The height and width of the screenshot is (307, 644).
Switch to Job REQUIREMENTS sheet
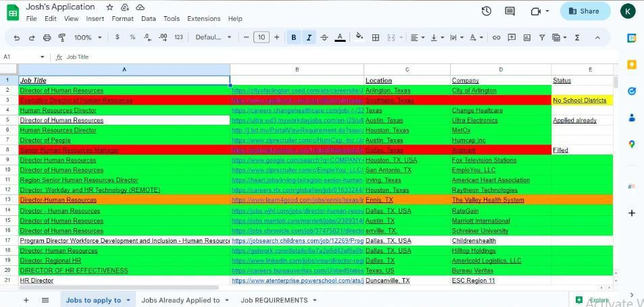coord(278,300)
